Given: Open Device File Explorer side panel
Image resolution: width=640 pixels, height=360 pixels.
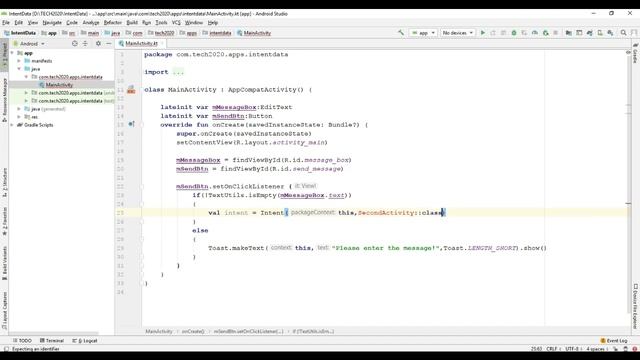Looking at the screenshot, I should click(x=635, y=306).
